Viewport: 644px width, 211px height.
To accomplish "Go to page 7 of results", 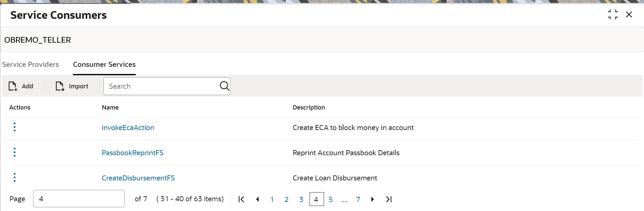I will pyautogui.click(x=358, y=200).
